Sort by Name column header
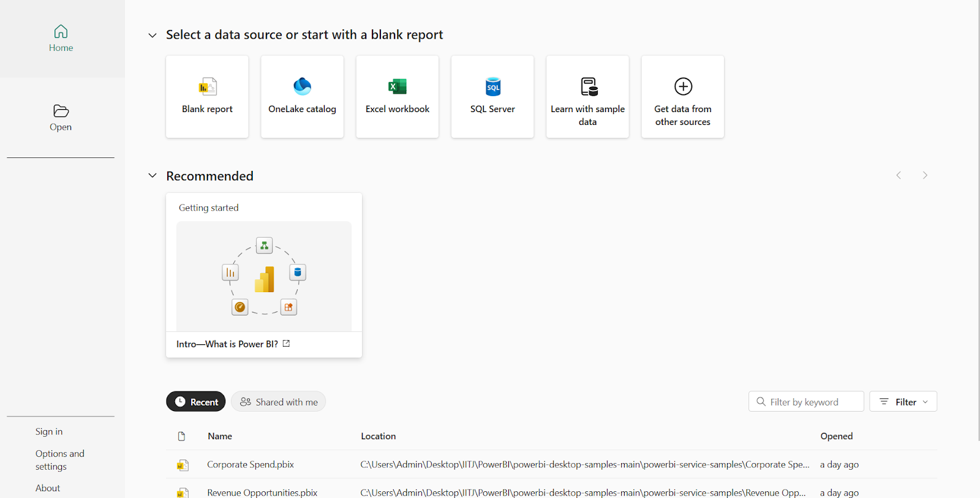This screenshot has width=980, height=498. [x=220, y=436]
